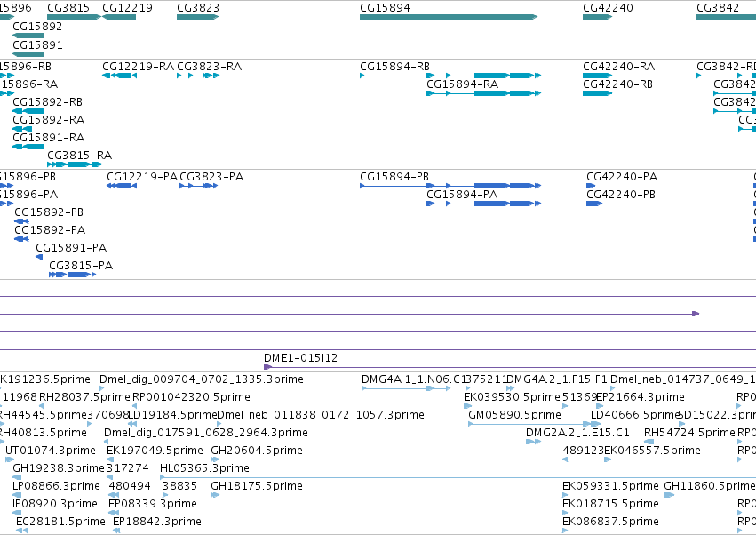756x535 pixels.
Task: Select the CG15891 gene label
Action: (x=37, y=44)
